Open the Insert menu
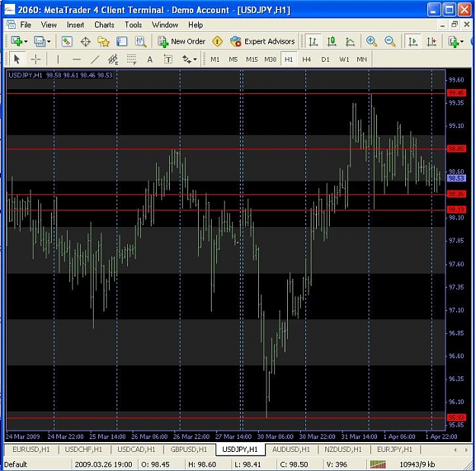This screenshot has width=476, height=471. [x=75, y=24]
